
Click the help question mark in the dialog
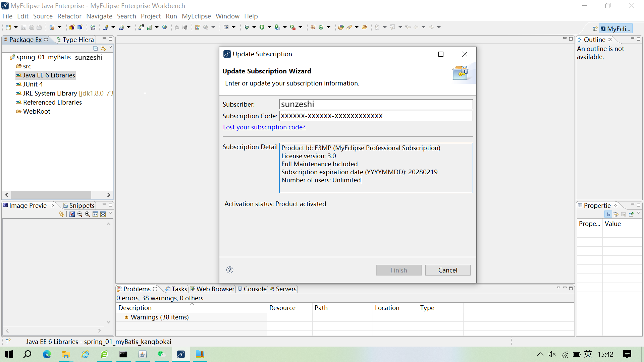pyautogui.click(x=230, y=270)
